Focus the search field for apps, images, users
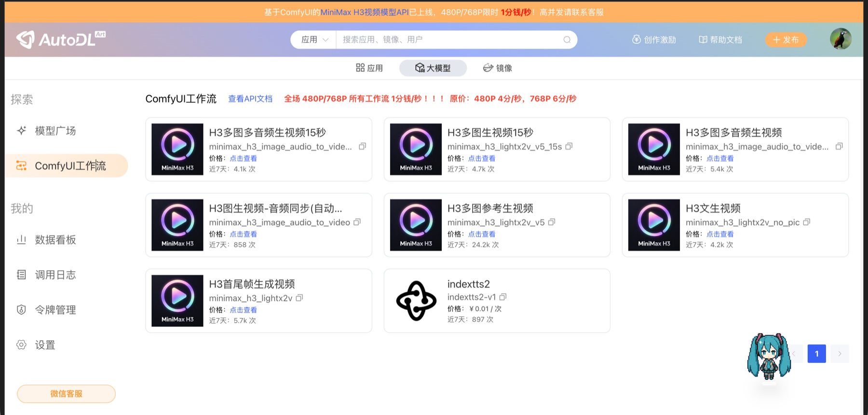Viewport: 868px width, 415px height. (448, 40)
